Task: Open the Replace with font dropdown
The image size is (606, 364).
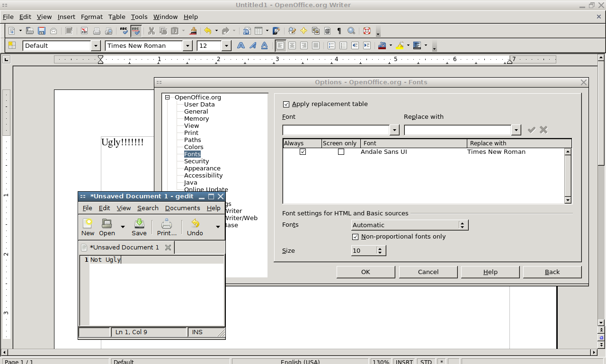Action: pos(516,130)
